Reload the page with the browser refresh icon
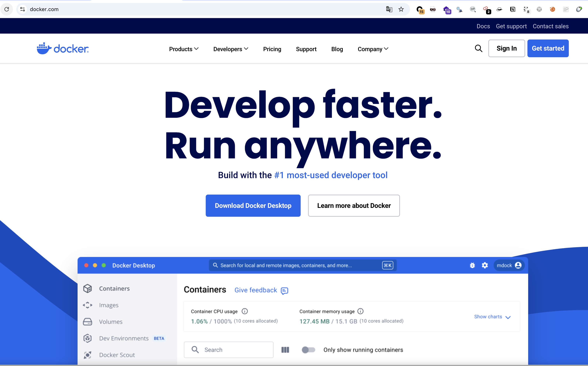 point(7,9)
